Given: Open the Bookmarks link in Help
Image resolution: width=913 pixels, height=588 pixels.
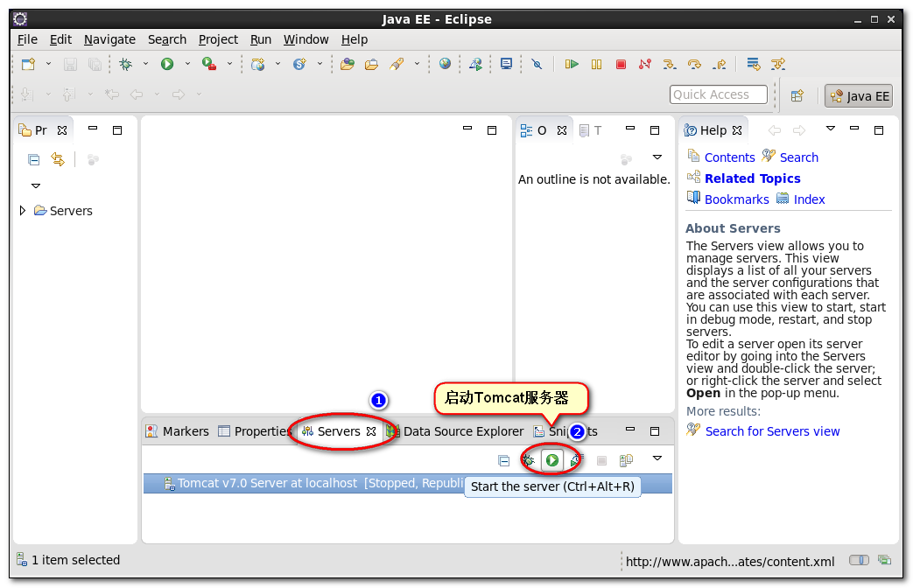Looking at the screenshot, I should coord(736,199).
